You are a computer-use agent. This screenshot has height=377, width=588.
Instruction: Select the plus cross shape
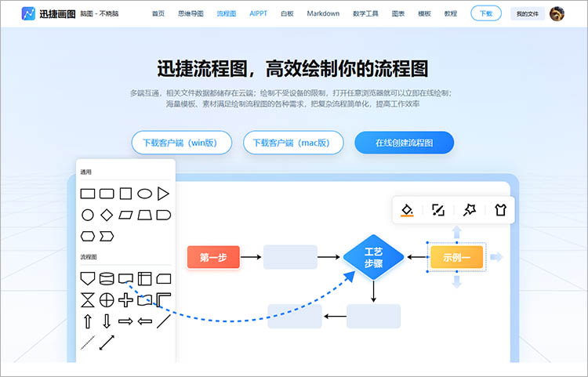point(125,300)
